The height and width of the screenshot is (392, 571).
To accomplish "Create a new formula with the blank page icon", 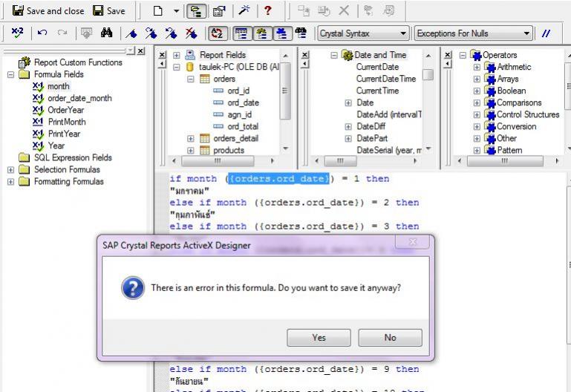I will [157, 11].
